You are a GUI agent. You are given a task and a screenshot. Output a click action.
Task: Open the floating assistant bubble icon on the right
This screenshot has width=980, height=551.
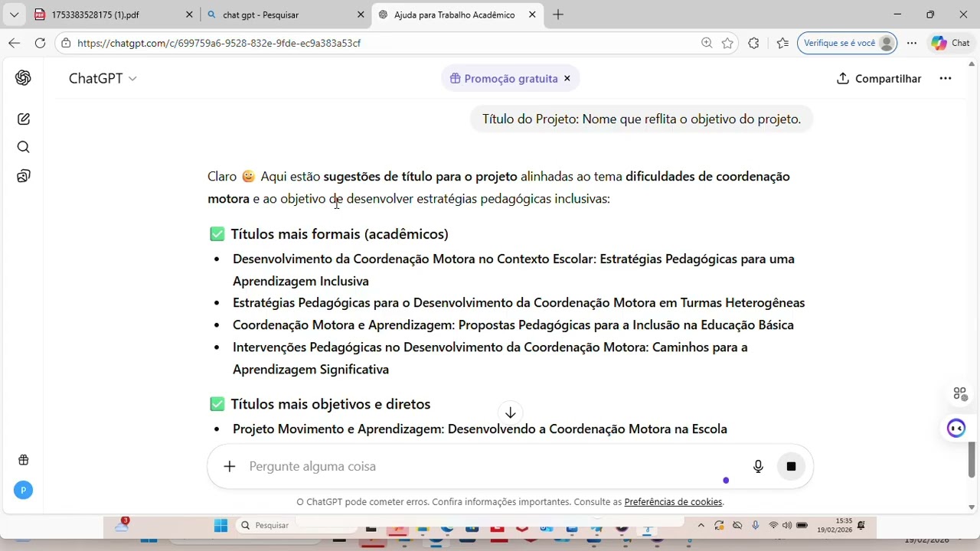click(956, 428)
